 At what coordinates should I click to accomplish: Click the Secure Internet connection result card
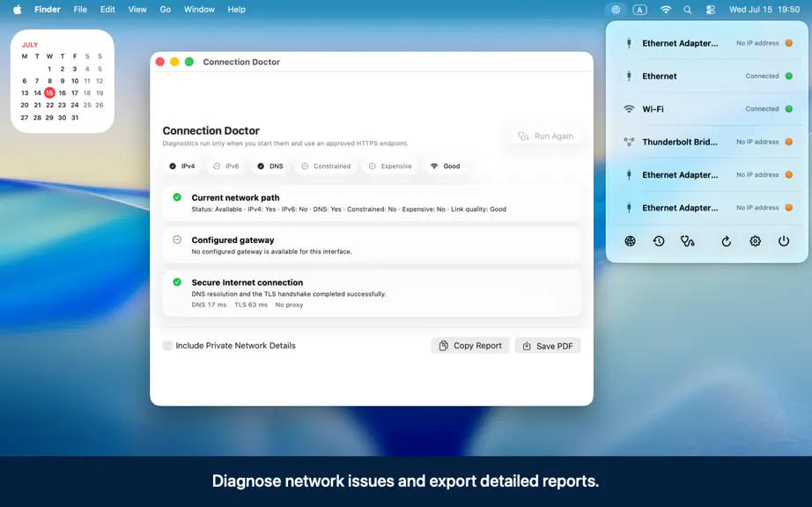click(372, 293)
